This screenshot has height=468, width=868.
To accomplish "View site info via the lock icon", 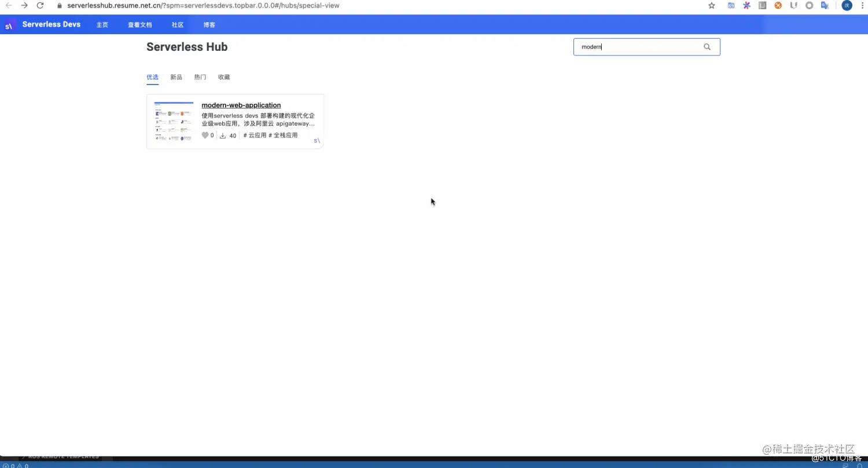I will [59, 5].
